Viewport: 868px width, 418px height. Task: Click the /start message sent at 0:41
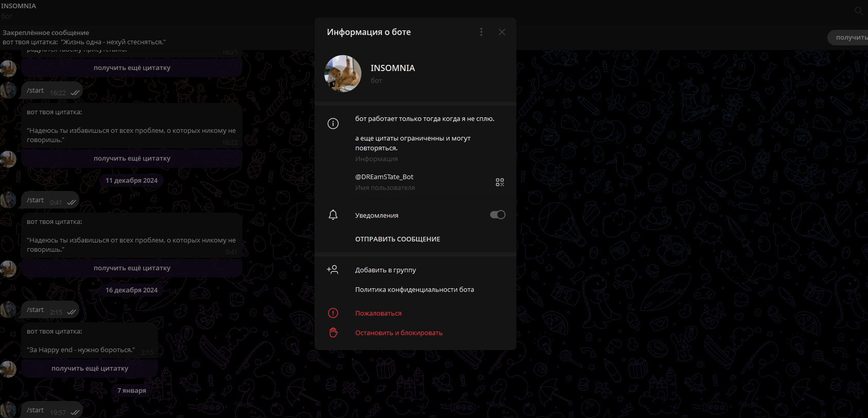(50, 200)
